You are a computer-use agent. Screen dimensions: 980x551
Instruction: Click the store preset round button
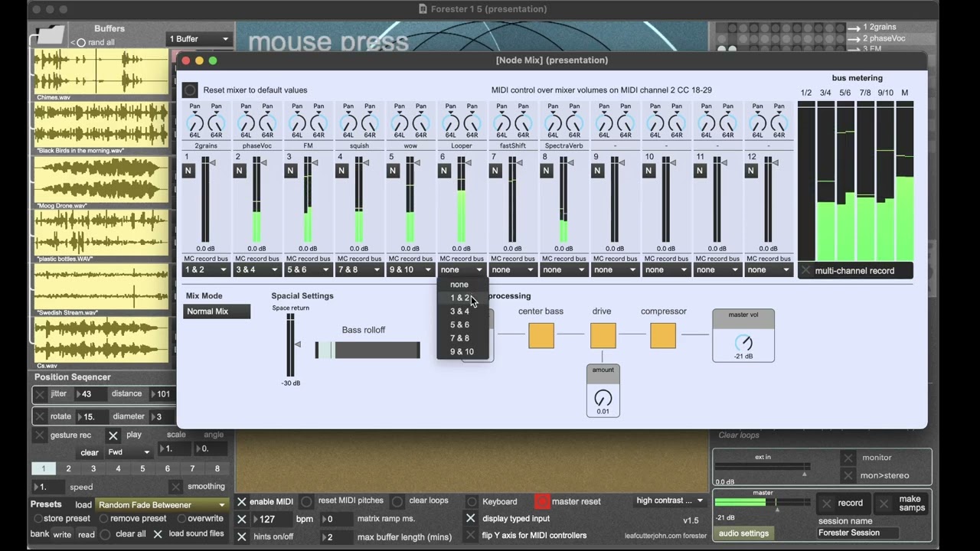click(38, 519)
